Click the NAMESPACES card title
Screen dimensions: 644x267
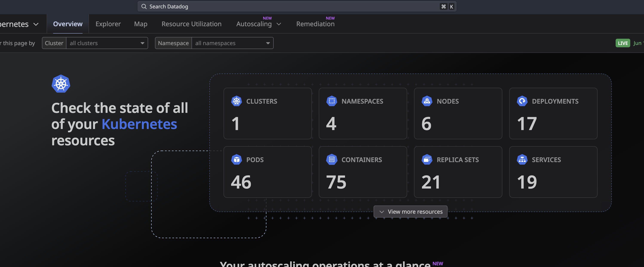(x=362, y=101)
